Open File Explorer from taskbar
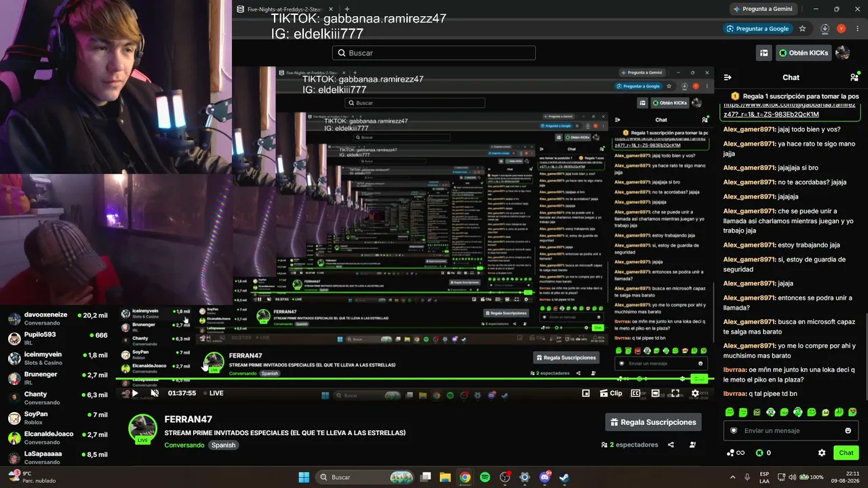868x488 pixels. tap(445, 477)
